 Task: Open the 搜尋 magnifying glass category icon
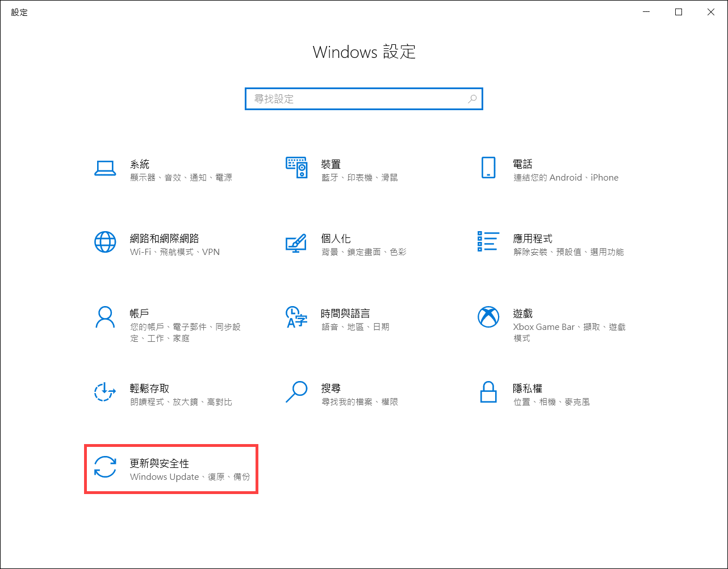pos(296,392)
